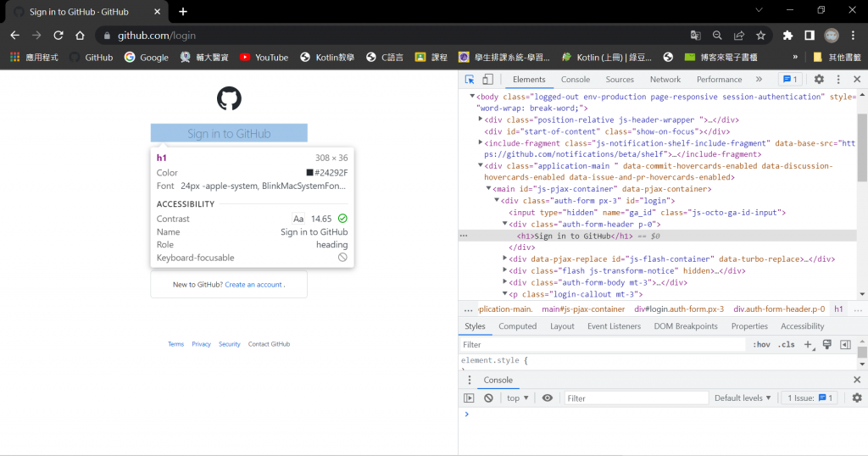
Task: Share this page icon
Action: pos(739,36)
